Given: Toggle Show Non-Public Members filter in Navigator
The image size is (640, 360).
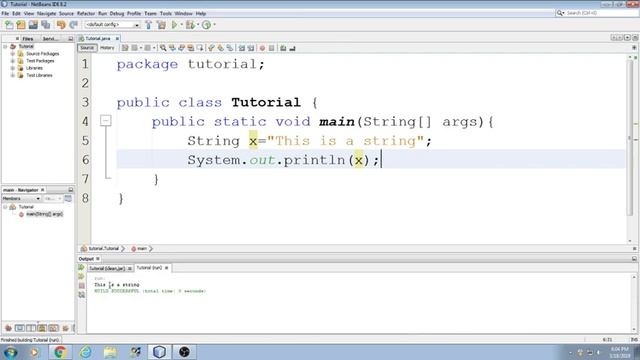Looking at the screenshot, I should point(42,328).
